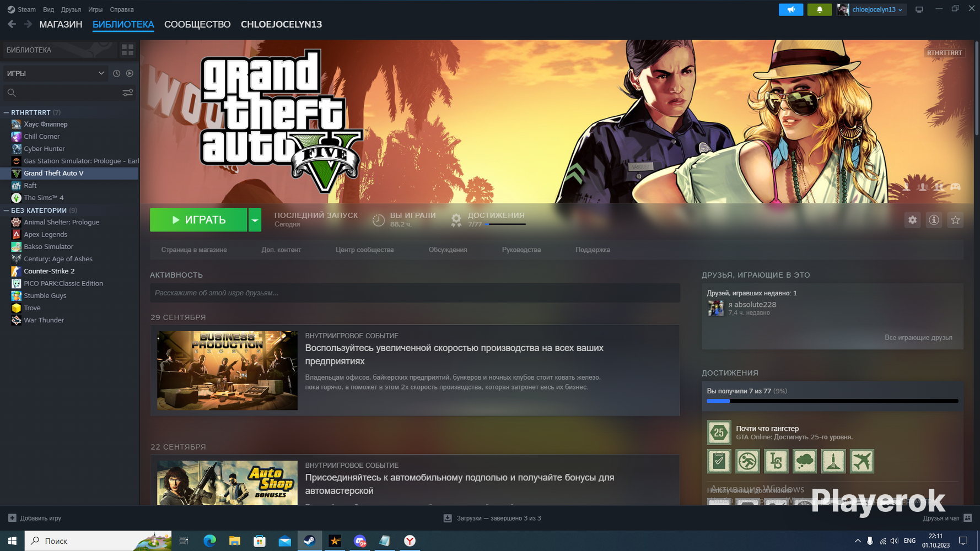The image size is (980, 551).
Task: Click the green ИГРАТЬ button
Action: (198, 220)
